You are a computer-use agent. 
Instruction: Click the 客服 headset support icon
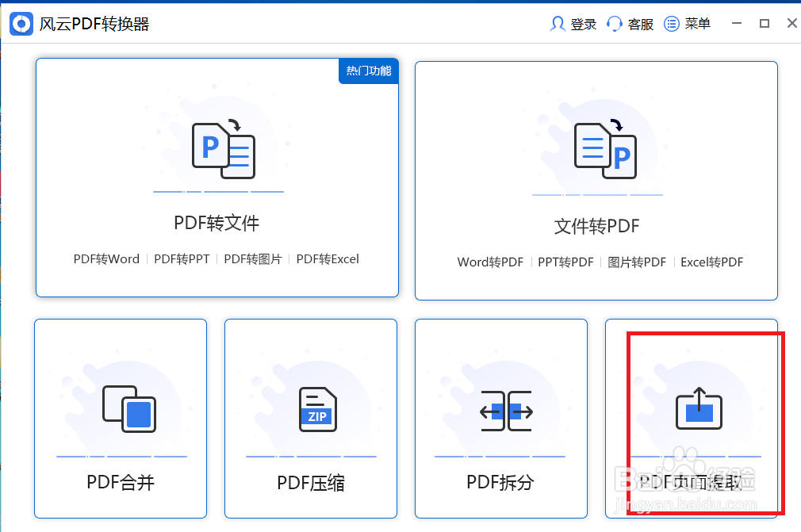614,24
